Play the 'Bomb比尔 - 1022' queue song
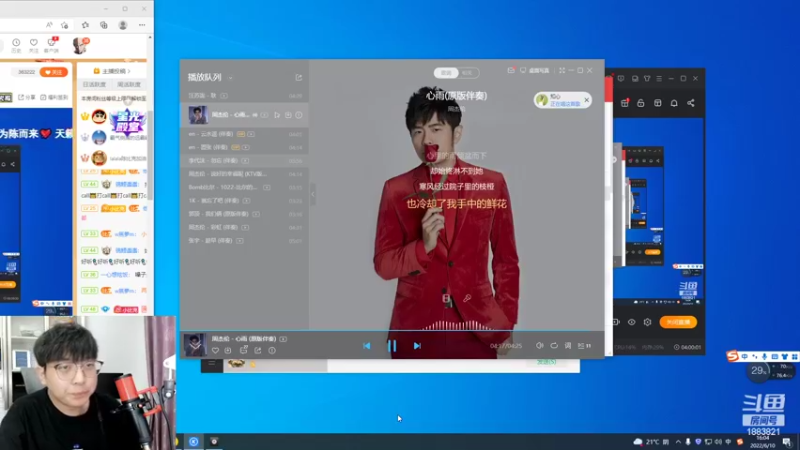The width and height of the screenshot is (800, 450). click(x=244, y=187)
